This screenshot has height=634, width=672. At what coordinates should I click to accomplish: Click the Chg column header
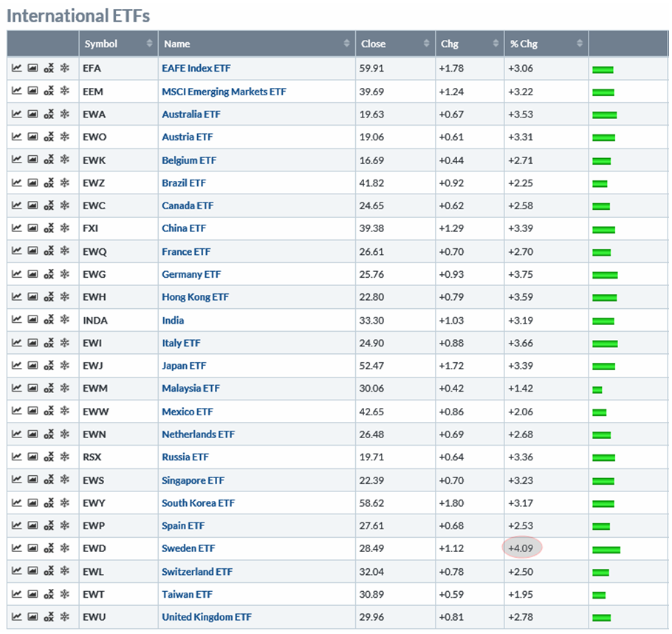coord(449,44)
